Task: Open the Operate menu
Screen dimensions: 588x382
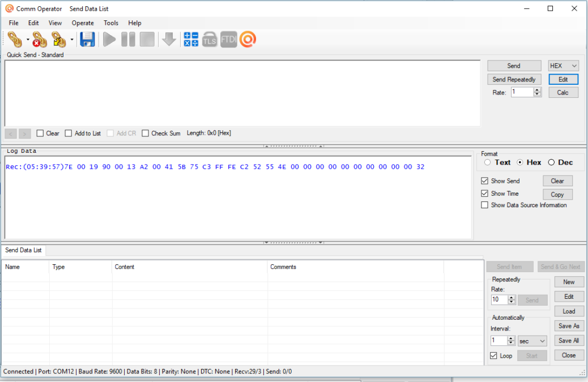Action: coord(83,23)
